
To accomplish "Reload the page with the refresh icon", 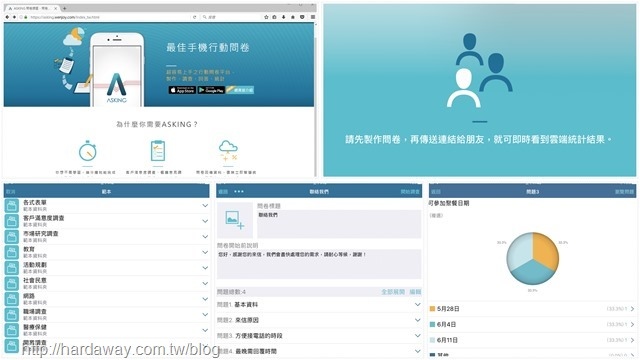I will [x=194, y=17].
